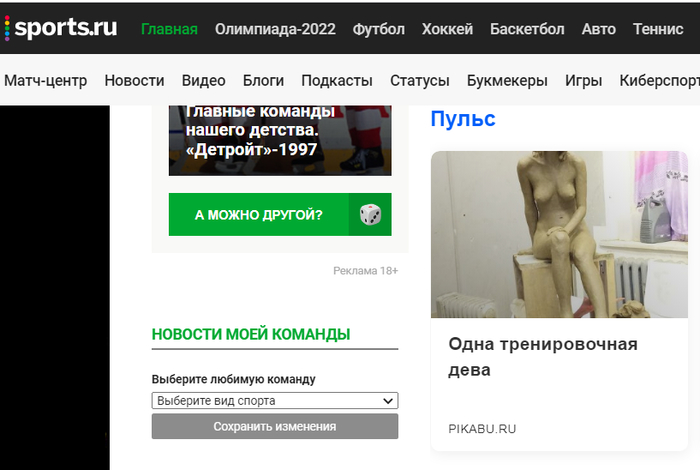Open Киберспорт in the submenu
Screen dimensions: 700x470
659,81
